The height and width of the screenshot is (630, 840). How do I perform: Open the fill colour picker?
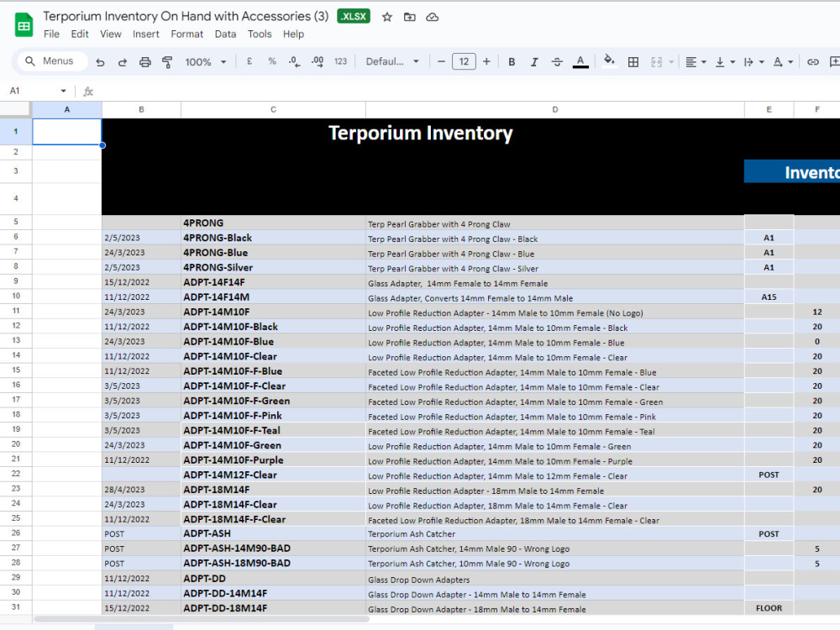click(x=609, y=61)
